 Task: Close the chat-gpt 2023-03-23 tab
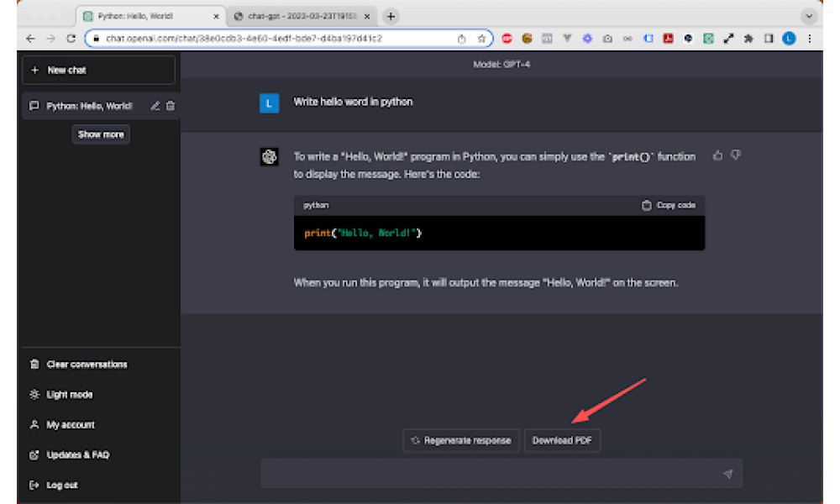point(367,17)
